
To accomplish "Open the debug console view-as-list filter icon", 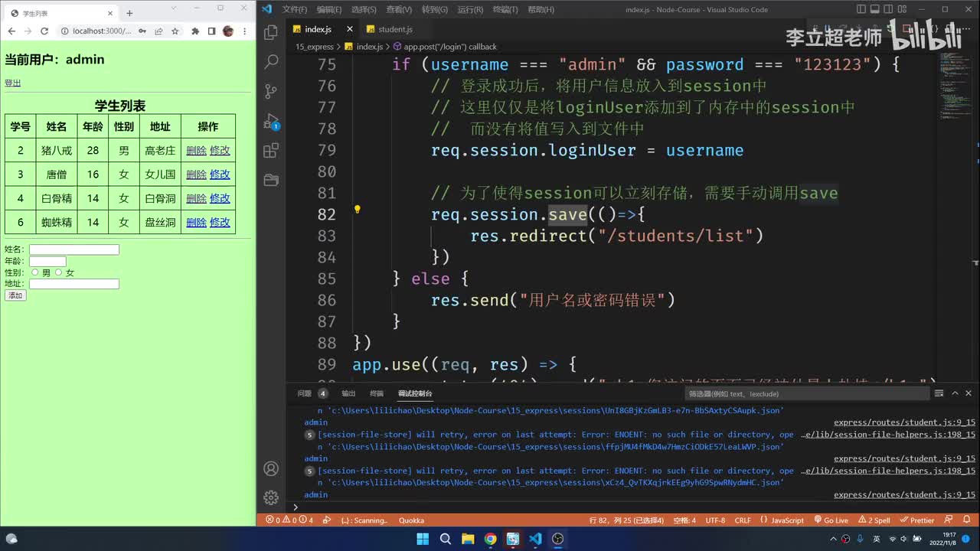I will pyautogui.click(x=939, y=393).
